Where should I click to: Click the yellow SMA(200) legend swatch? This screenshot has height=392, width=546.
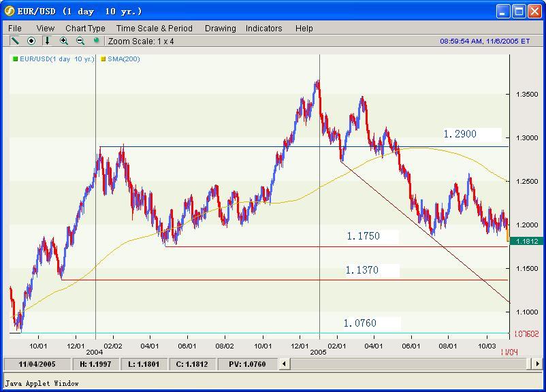[103, 59]
